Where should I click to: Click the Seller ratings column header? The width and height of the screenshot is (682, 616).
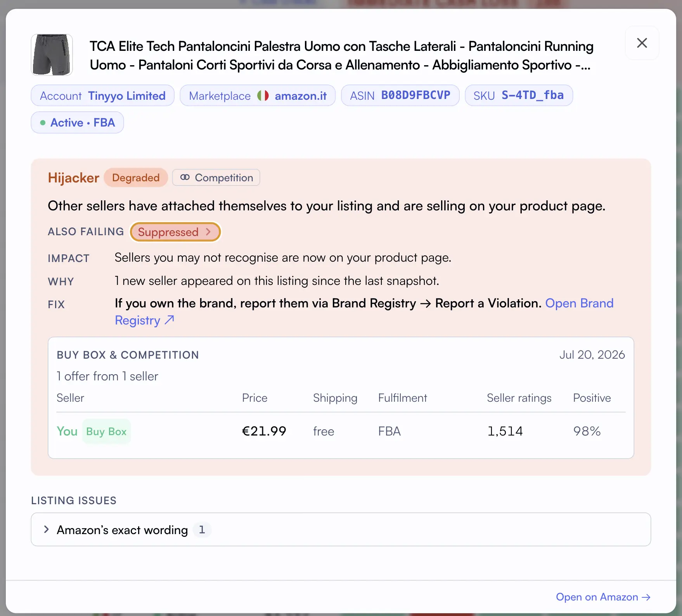click(x=519, y=398)
